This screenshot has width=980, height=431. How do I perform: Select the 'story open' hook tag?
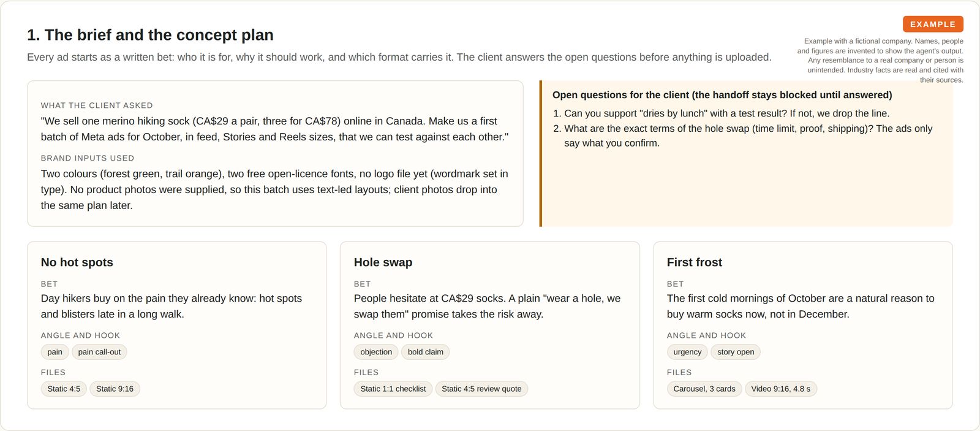coord(736,352)
